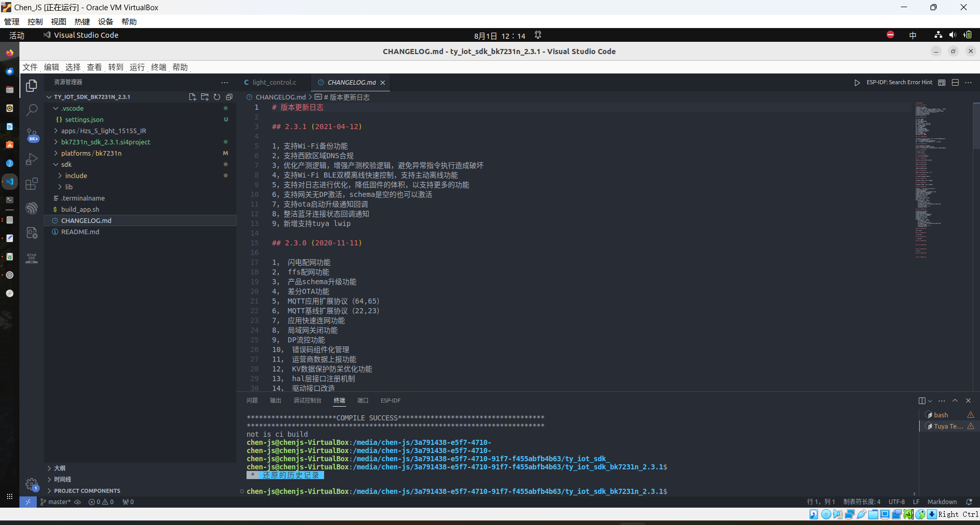
Task: Refresh the explorer file tree
Action: point(217,97)
